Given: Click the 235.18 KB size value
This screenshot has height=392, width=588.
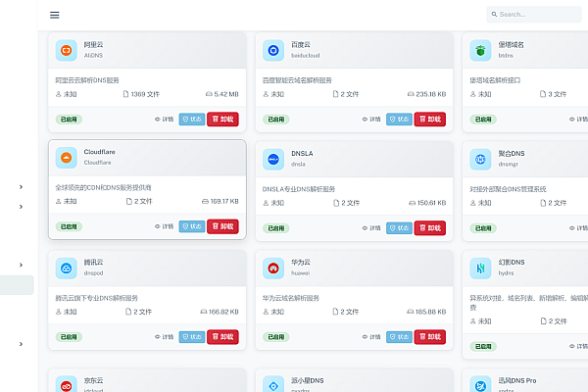Looking at the screenshot, I should point(426,94).
